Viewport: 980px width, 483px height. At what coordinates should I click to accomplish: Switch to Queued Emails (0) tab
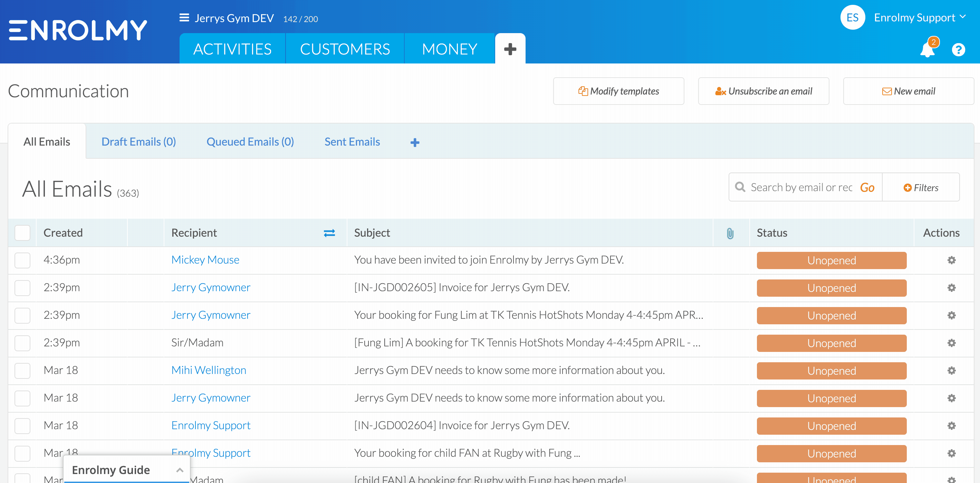(x=250, y=142)
